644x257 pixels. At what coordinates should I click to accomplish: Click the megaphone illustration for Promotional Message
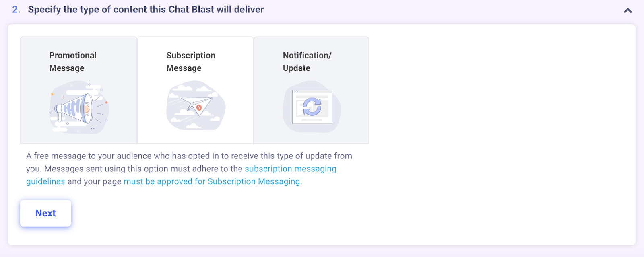(x=79, y=107)
